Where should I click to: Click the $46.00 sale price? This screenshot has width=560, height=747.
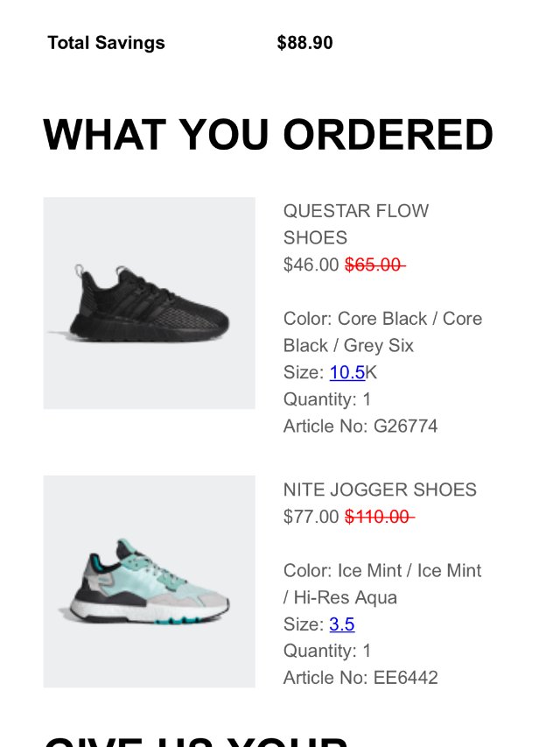point(311,264)
